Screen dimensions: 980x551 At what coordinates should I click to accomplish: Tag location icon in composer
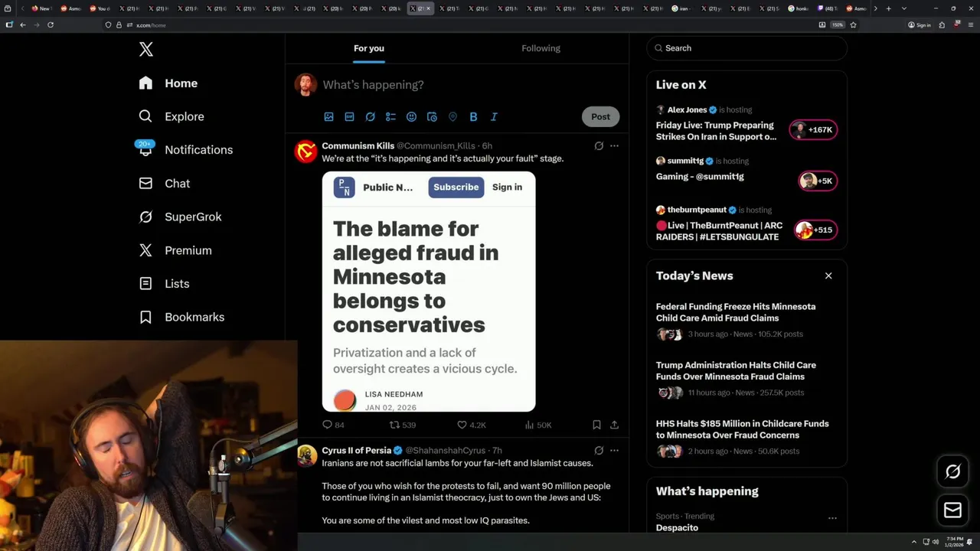click(452, 117)
